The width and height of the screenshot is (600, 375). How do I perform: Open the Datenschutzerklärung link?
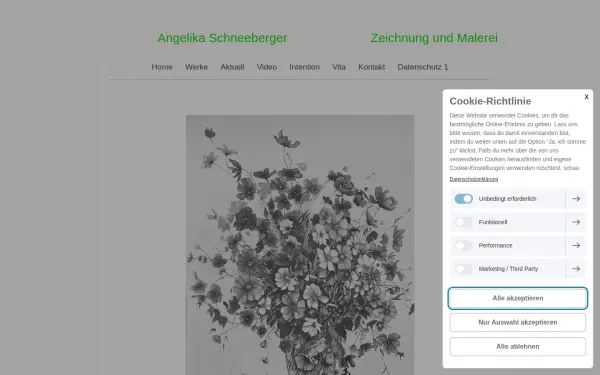pos(474,179)
